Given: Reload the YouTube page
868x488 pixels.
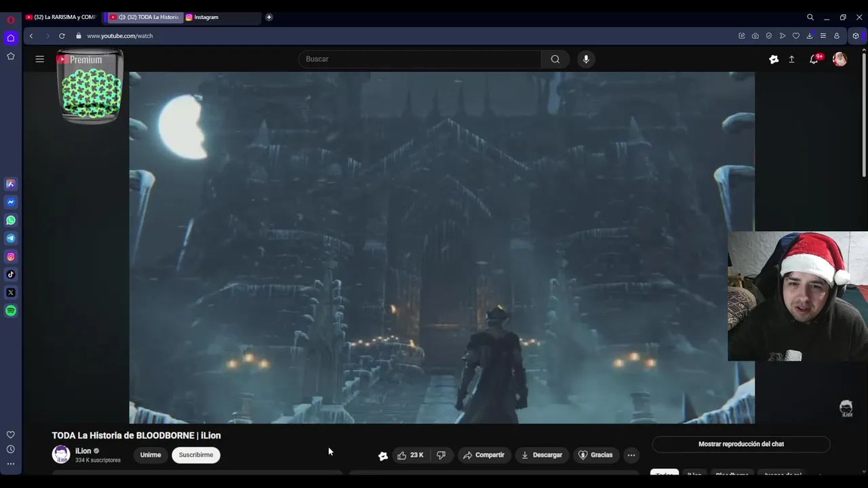Looking at the screenshot, I should (62, 36).
